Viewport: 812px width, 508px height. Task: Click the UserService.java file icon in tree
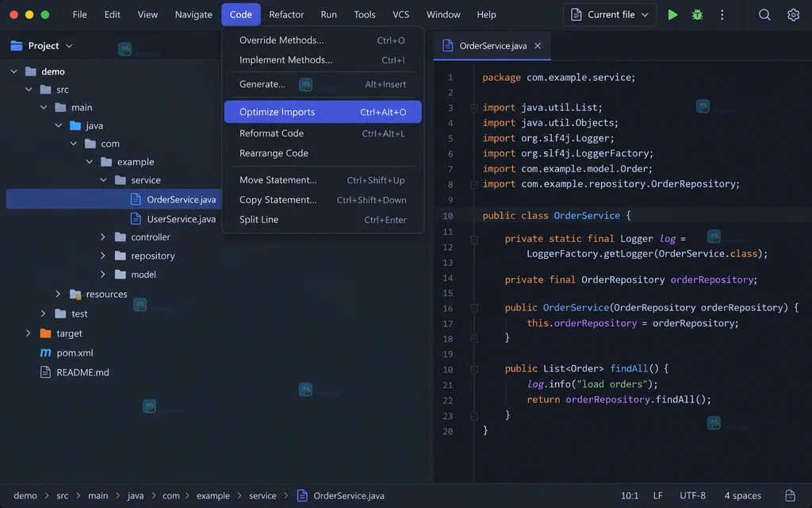tap(136, 219)
